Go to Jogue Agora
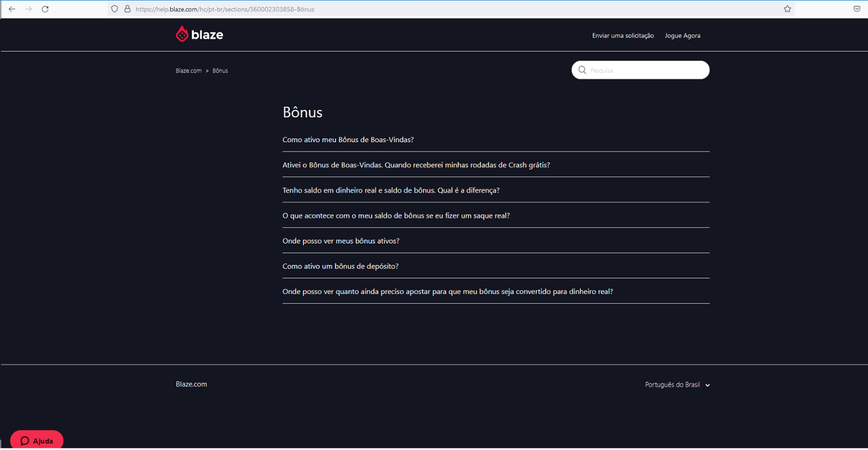Screen dimensions: 868x450 (x=682, y=36)
